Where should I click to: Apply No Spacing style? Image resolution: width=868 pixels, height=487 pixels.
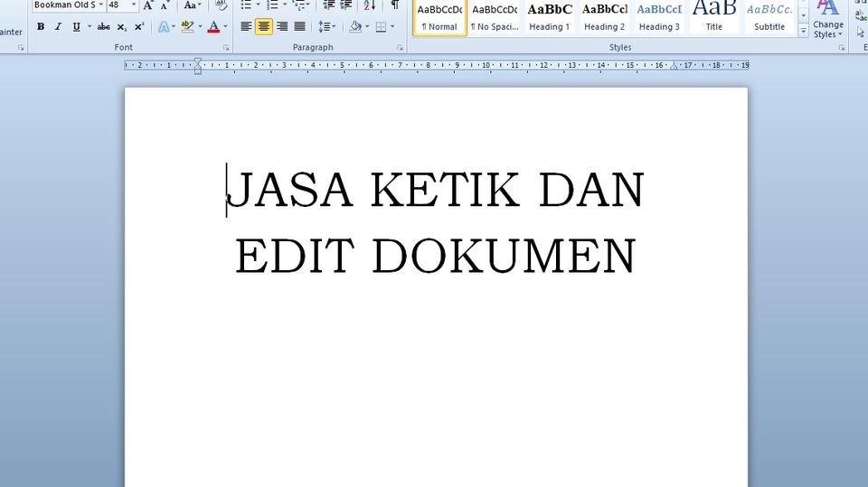(495, 18)
